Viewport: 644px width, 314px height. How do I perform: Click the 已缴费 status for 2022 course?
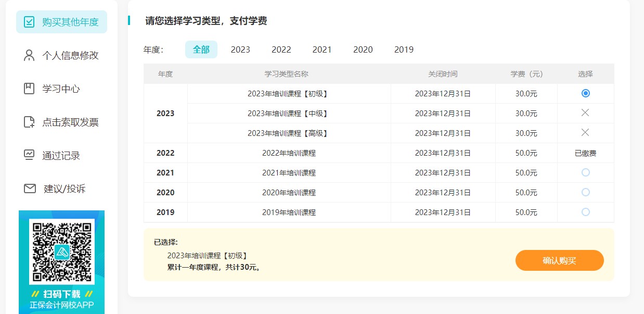coord(585,153)
